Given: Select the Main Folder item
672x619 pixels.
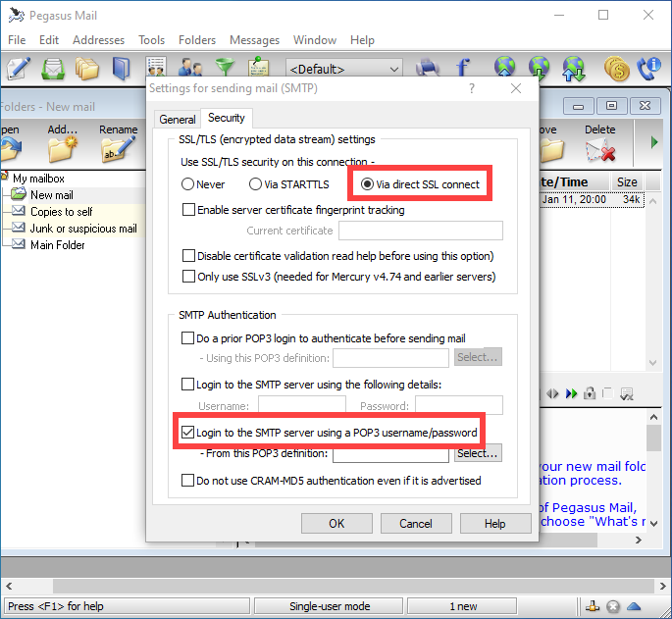Looking at the screenshot, I should point(58,245).
